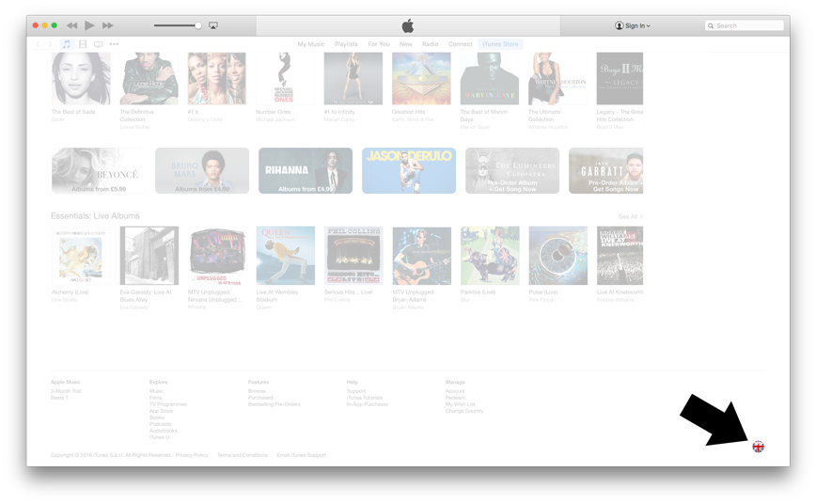Open the Sign In account dropdown
This screenshot has width=816, height=504.
[x=632, y=25]
